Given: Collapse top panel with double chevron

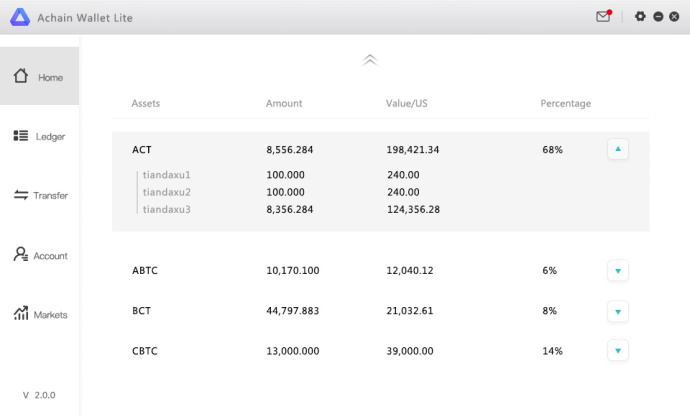Looking at the screenshot, I should click(x=370, y=60).
